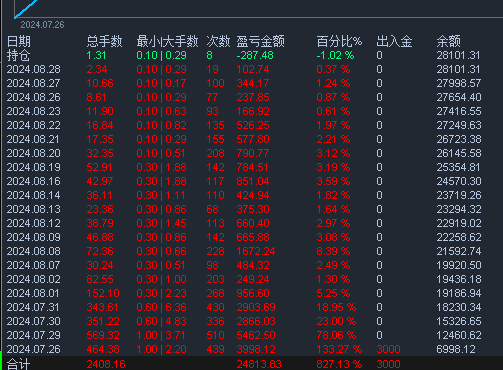Click the 133.27 % percentage cell

(x=339, y=349)
